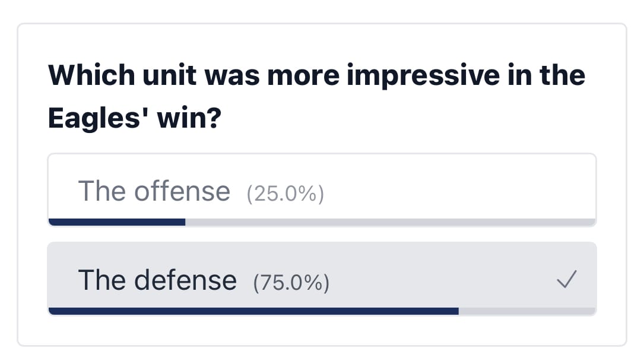Select The offense poll option
Viewport: 644px width, 364px height.
[x=322, y=190]
